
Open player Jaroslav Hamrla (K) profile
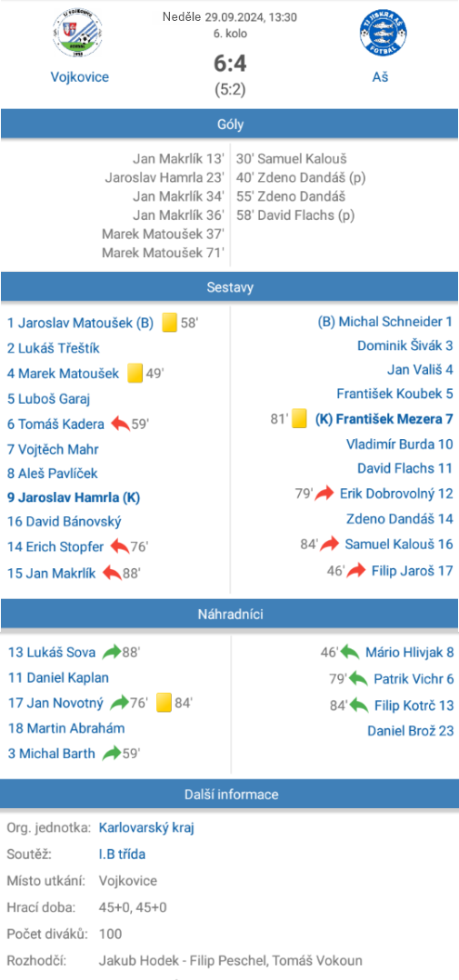74,498
